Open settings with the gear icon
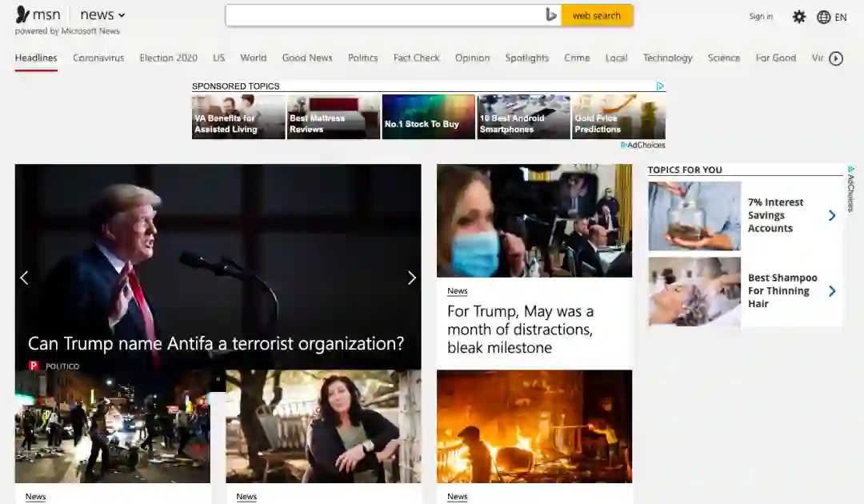 click(x=799, y=17)
